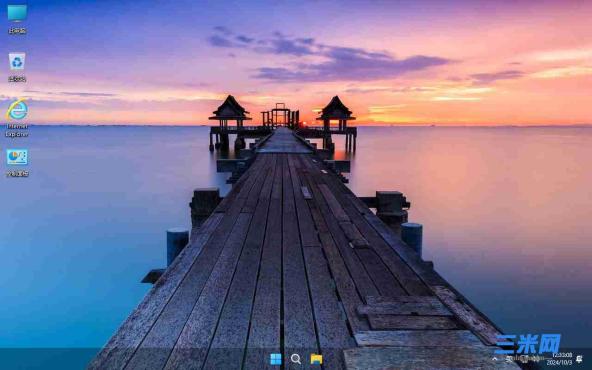Select the This PC monitor desktop icon

tap(17, 13)
